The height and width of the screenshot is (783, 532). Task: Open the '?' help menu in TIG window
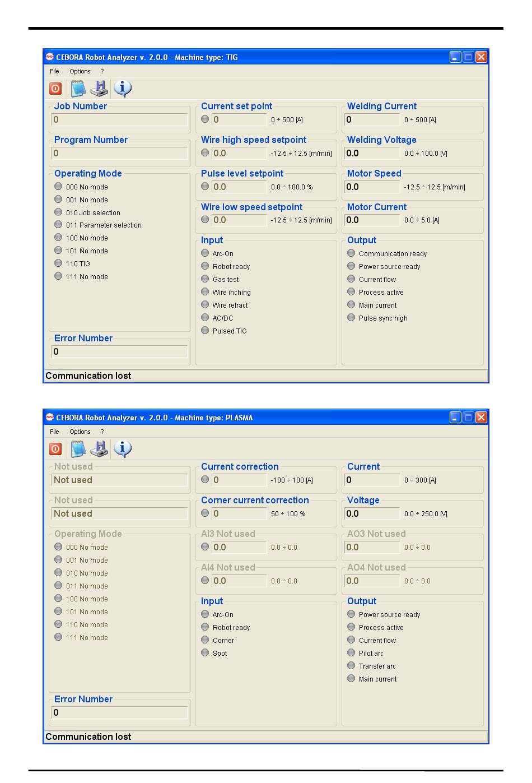point(102,71)
